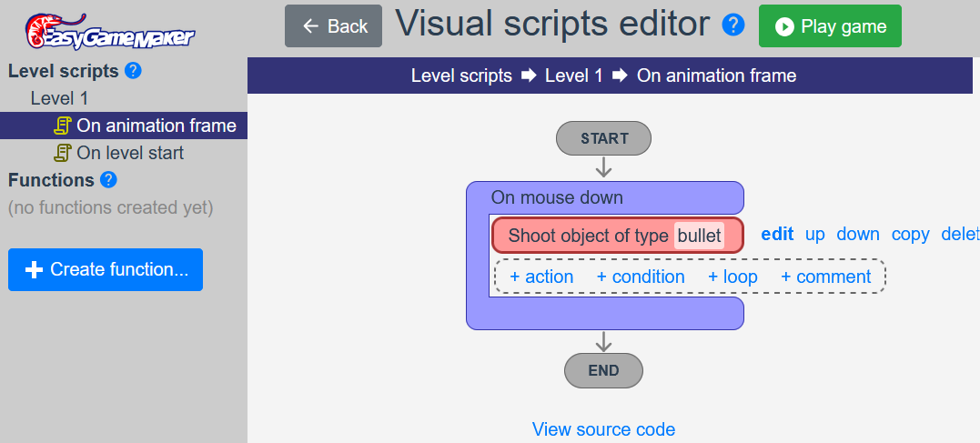Screen dimensions: 980x443
Task: Click the play icon in Play game button
Action: [x=784, y=26]
